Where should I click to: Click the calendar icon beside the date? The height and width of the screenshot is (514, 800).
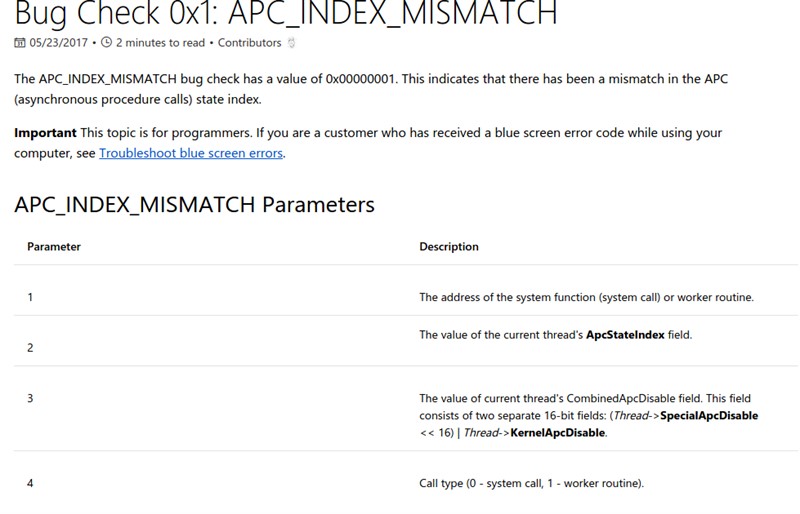19,43
